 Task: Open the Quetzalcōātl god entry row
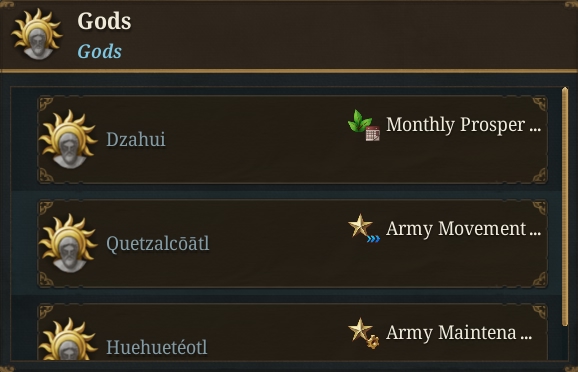pyautogui.click(x=292, y=243)
